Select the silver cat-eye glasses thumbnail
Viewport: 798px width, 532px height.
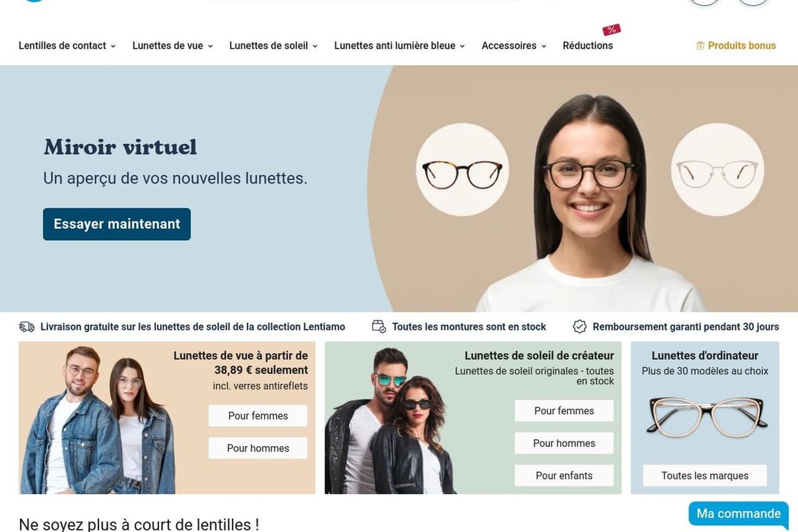[x=718, y=170]
